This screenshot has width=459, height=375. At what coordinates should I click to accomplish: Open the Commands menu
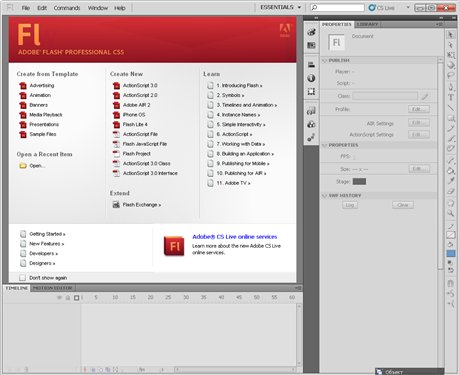pyautogui.click(x=67, y=8)
